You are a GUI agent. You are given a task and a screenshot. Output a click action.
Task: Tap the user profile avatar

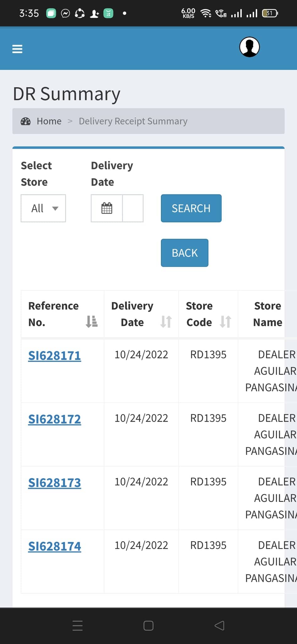pos(249,47)
